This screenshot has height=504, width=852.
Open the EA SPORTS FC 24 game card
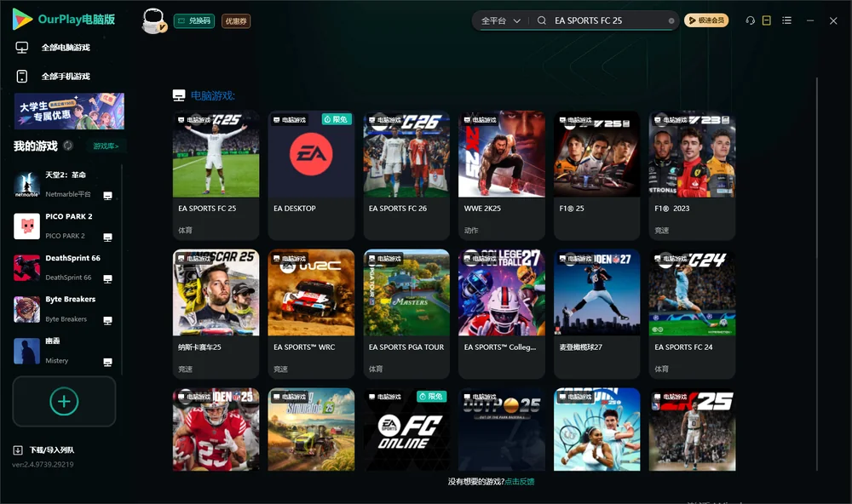tap(692, 314)
